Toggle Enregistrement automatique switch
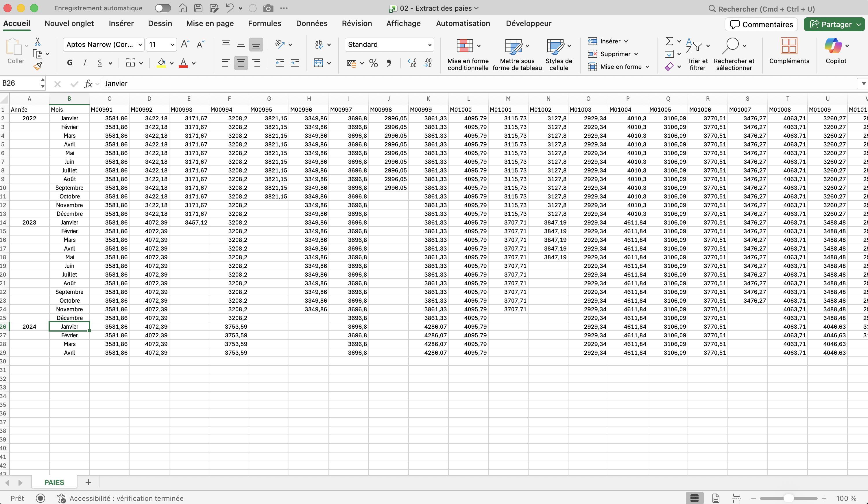The width and height of the screenshot is (868, 504). pos(162,8)
